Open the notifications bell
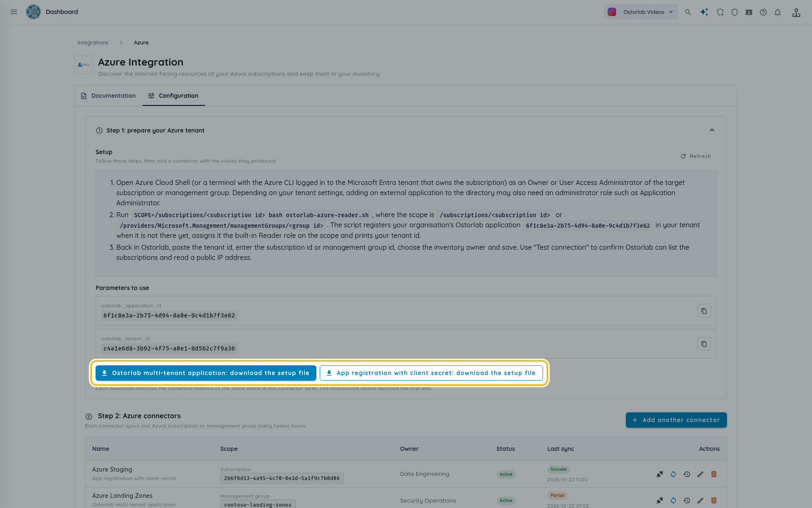 778,12
